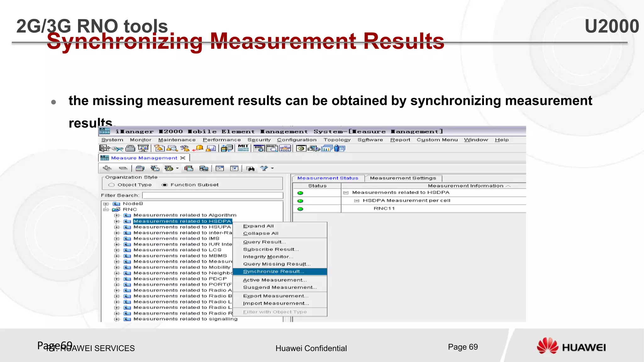
Task: Open the MML command icon
Action: click(259, 148)
